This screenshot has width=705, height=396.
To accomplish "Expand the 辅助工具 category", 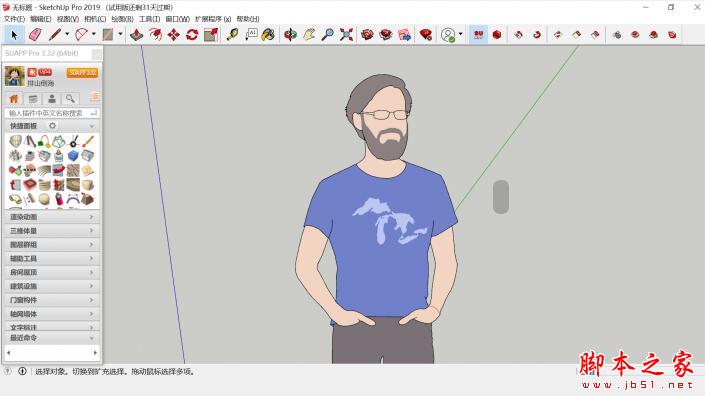I will 52,258.
